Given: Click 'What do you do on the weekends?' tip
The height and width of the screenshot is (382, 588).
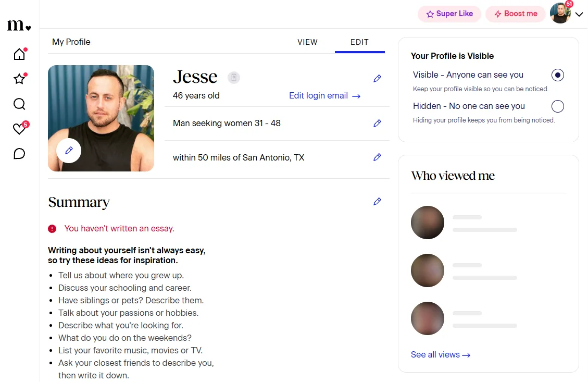Looking at the screenshot, I should [x=125, y=338].
